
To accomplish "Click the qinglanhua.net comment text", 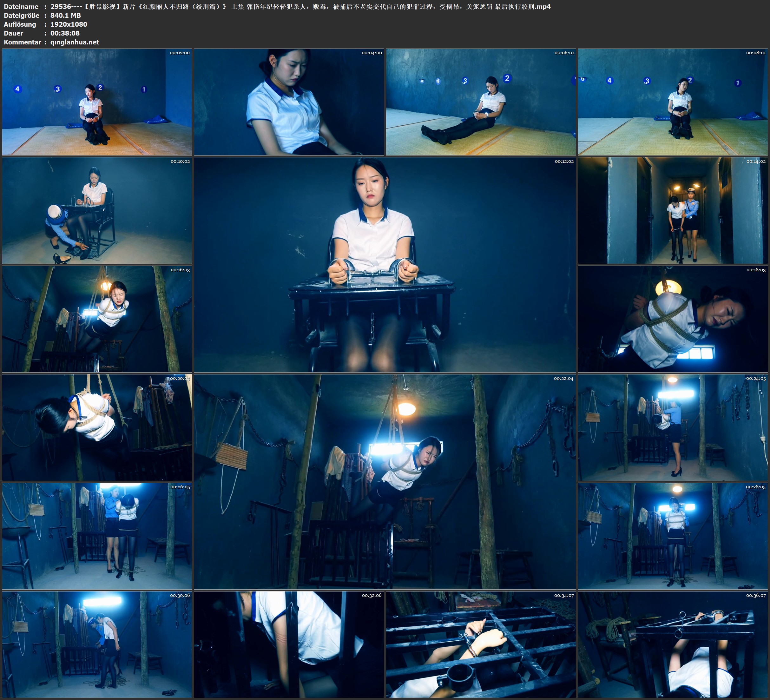I will [75, 42].
